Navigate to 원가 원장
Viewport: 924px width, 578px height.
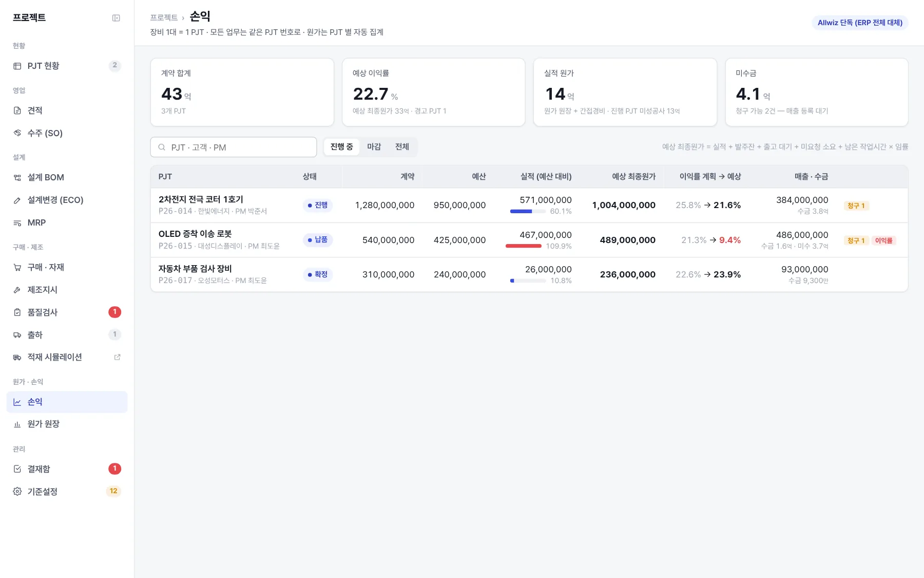pyautogui.click(x=67, y=424)
